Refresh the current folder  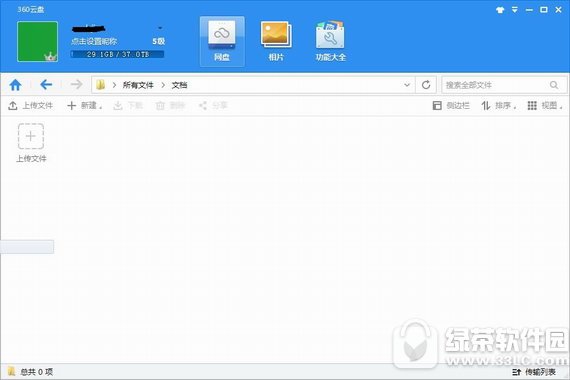click(426, 85)
